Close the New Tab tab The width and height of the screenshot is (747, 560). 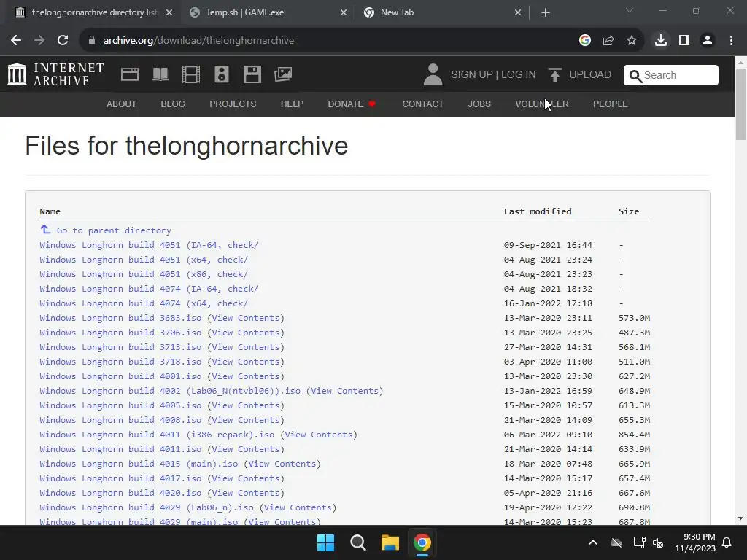(518, 12)
